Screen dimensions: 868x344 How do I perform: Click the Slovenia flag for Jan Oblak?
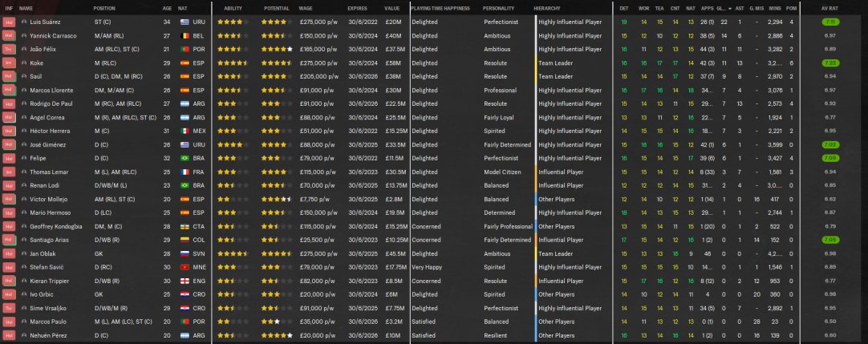coord(185,254)
